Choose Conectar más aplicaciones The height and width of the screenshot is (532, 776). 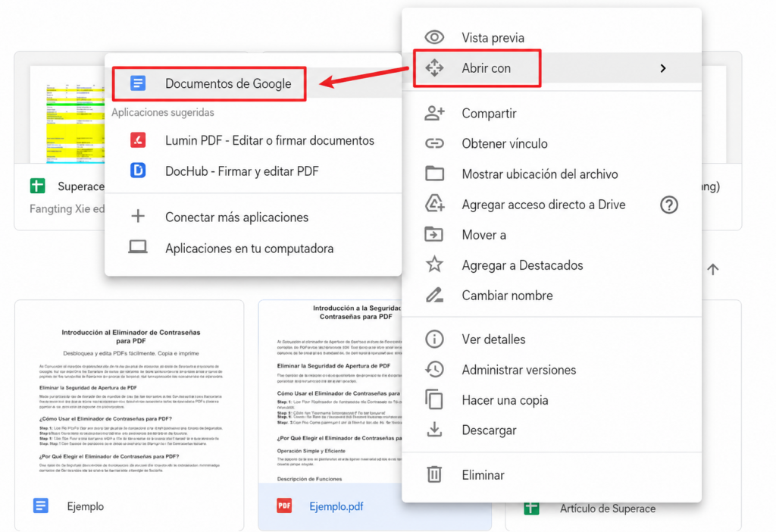(253, 217)
